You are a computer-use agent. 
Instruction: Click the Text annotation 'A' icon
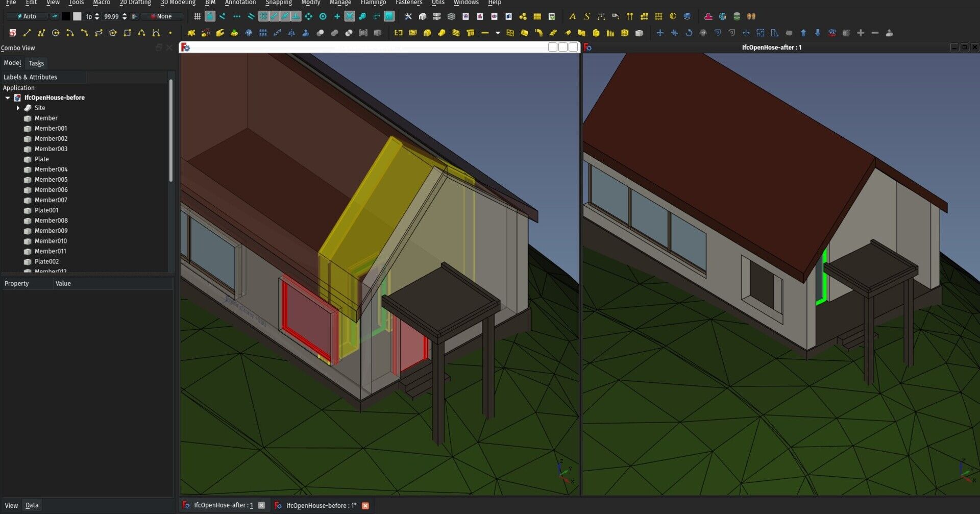point(572,16)
